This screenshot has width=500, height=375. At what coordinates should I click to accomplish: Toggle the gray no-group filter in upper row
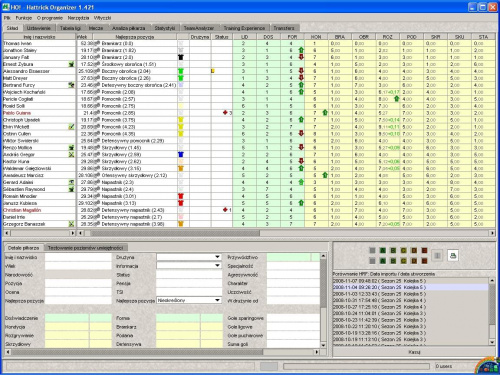[x=372, y=250]
